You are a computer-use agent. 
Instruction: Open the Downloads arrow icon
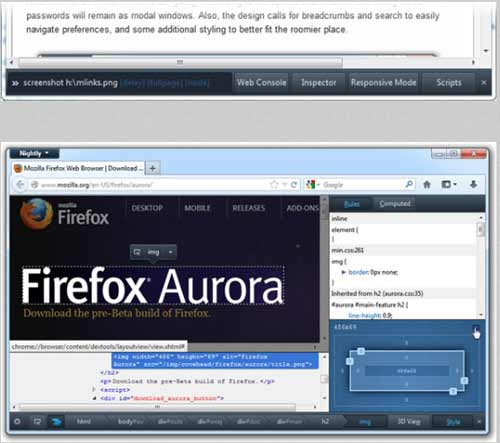473,184
